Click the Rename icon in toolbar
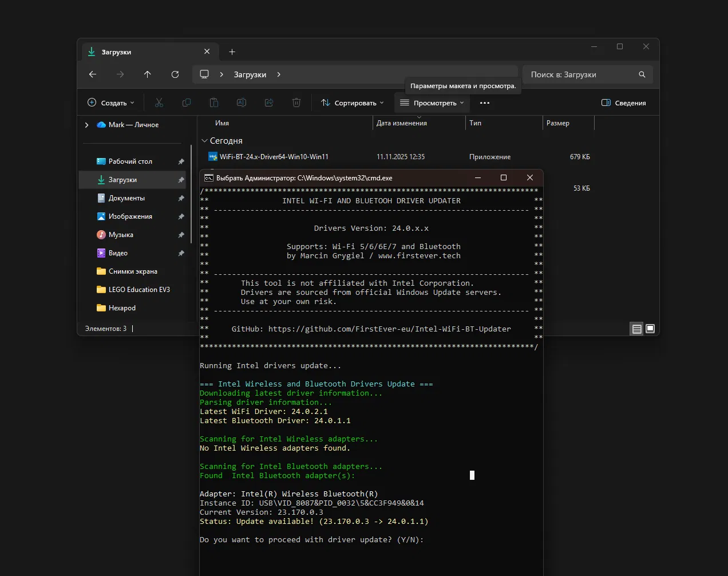 pyautogui.click(x=242, y=103)
